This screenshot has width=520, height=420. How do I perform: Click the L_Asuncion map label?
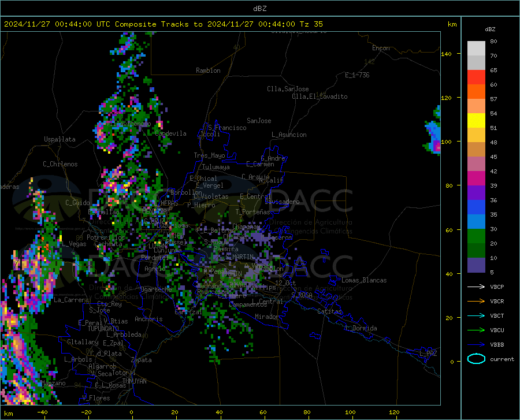click(289, 135)
